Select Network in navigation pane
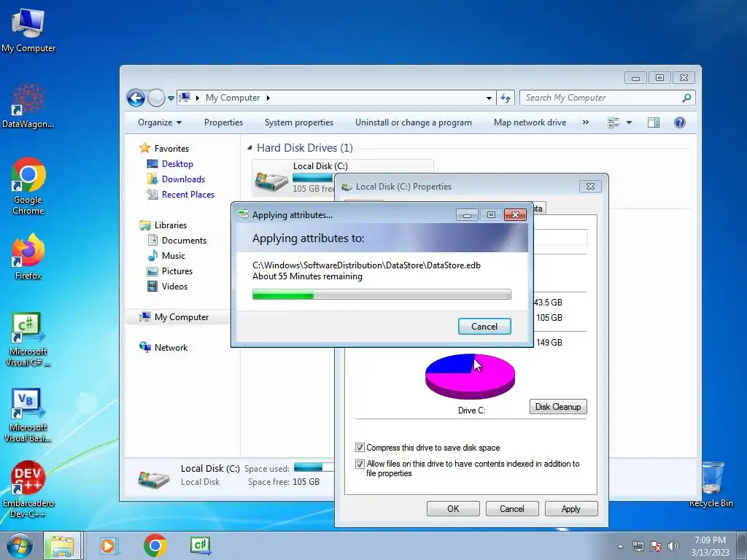The image size is (747, 560). click(171, 348)
